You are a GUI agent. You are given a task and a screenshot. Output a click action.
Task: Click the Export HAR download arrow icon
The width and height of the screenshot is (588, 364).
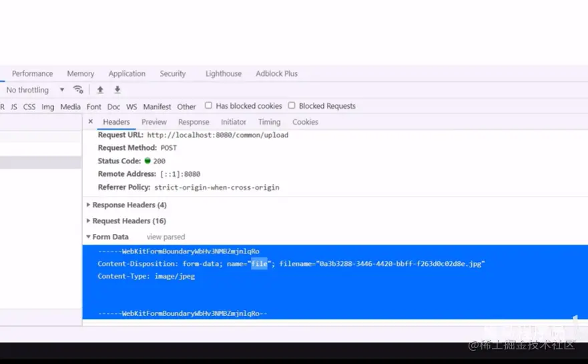tap(117, 90)
